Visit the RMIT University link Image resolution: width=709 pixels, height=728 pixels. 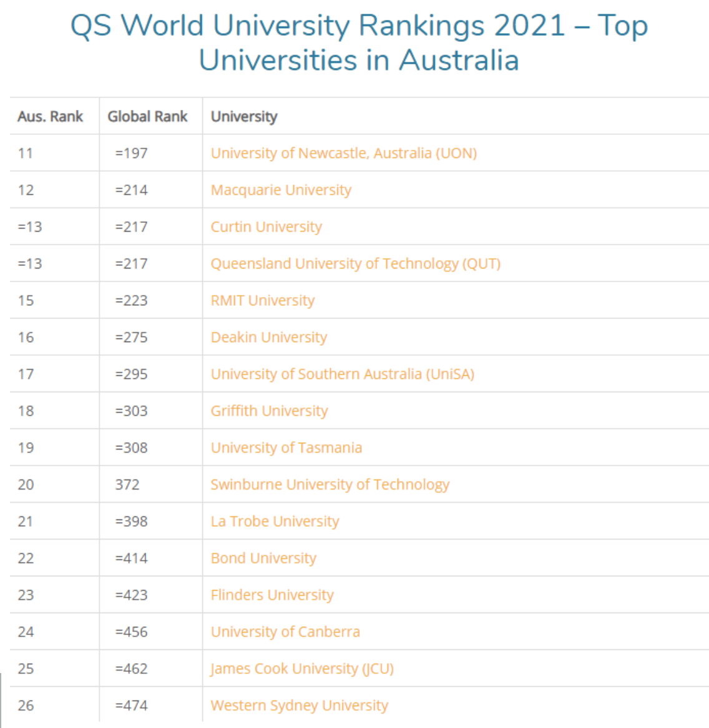tap(263, 300)
